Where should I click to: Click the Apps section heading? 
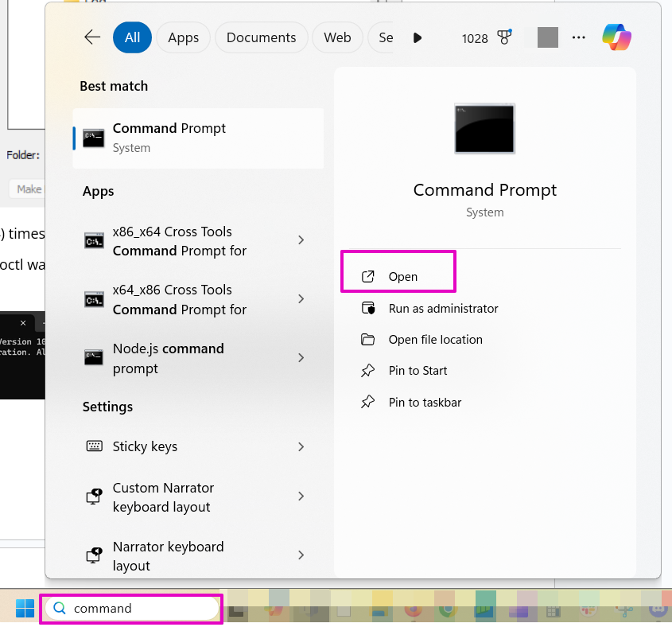tap(98, 191)
